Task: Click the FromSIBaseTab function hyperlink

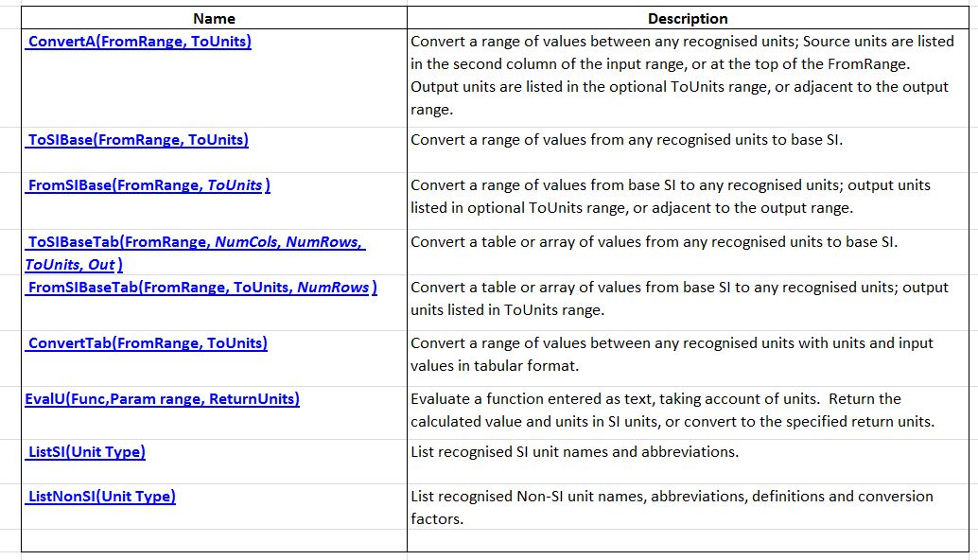Action: tap(201, 288)
